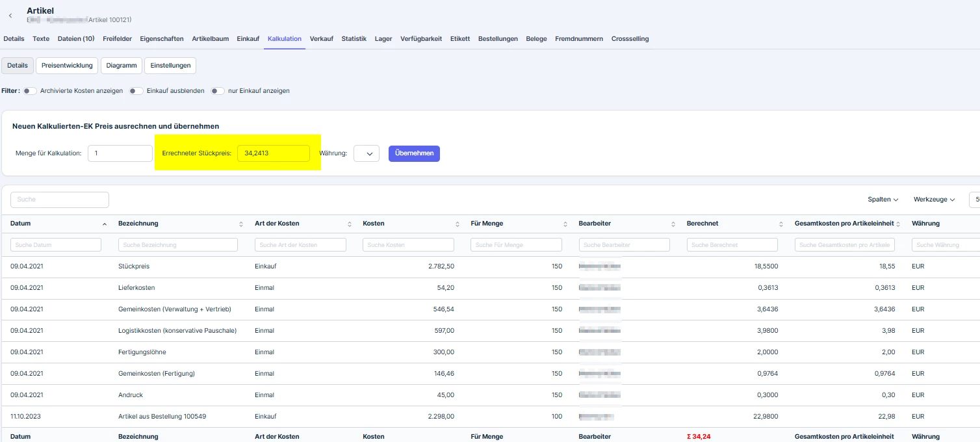The height and width of the screenshot is (442, 980).
Task: Focus the Menge für Kalkulation field
Action: coord(120,153)
